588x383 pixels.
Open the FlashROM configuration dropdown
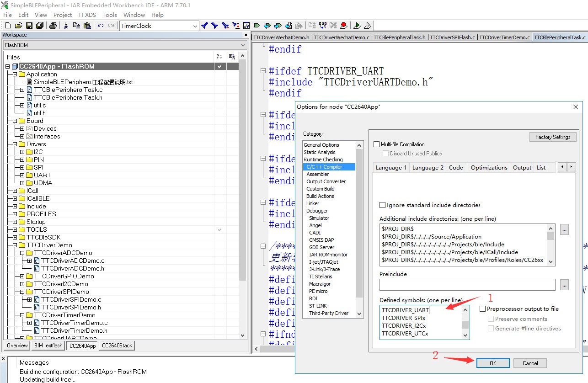click(243, 45)
